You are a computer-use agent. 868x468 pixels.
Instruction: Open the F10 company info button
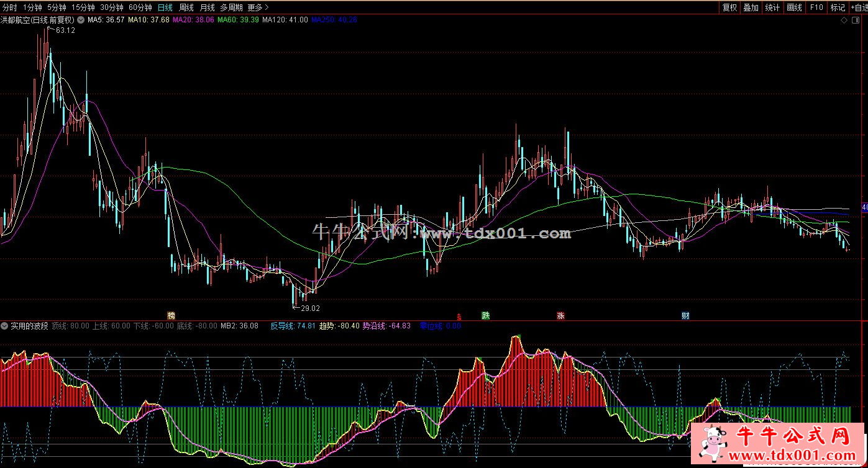816,7
